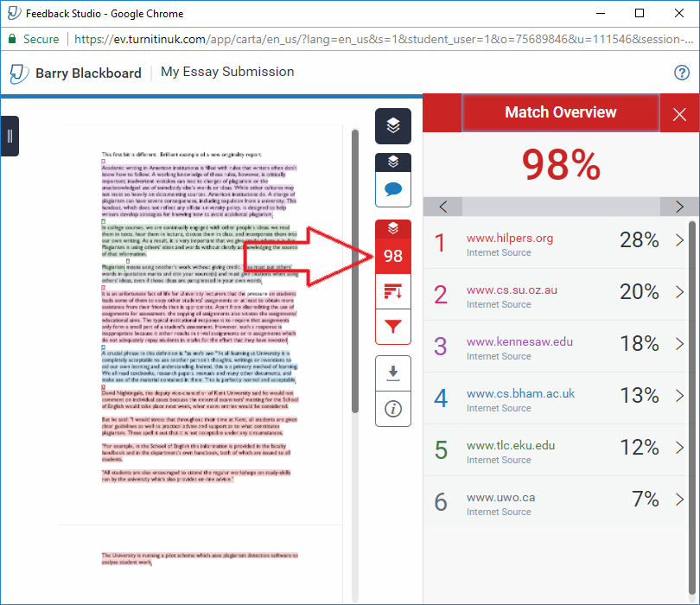Expand the www.hilpers.org source entry
The width and height of the screenshot is (700, 605).
coord(677,241)
